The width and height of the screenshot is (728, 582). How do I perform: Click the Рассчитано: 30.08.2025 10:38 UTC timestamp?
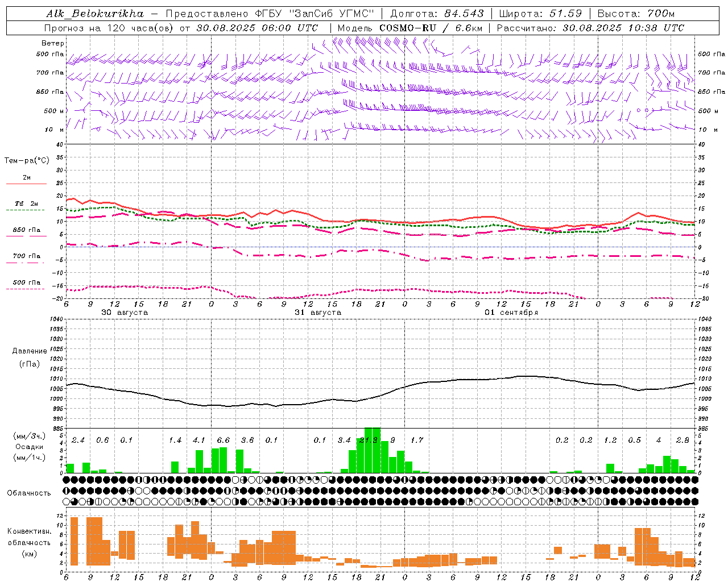(590, 27)
